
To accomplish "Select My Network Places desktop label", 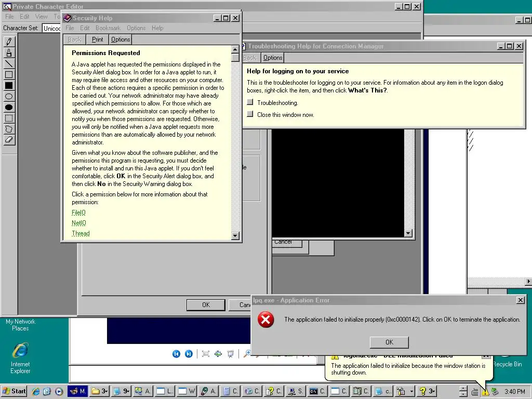I will point(20,325).
